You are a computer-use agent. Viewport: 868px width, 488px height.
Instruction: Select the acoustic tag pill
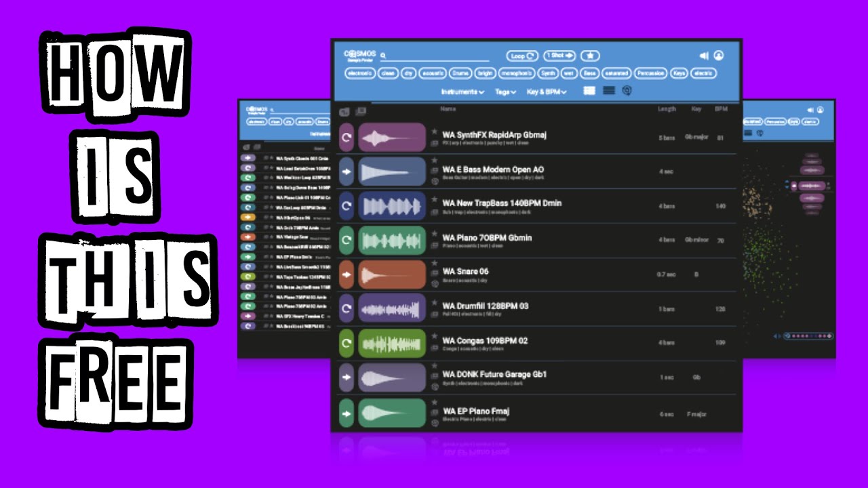[432, 73]
